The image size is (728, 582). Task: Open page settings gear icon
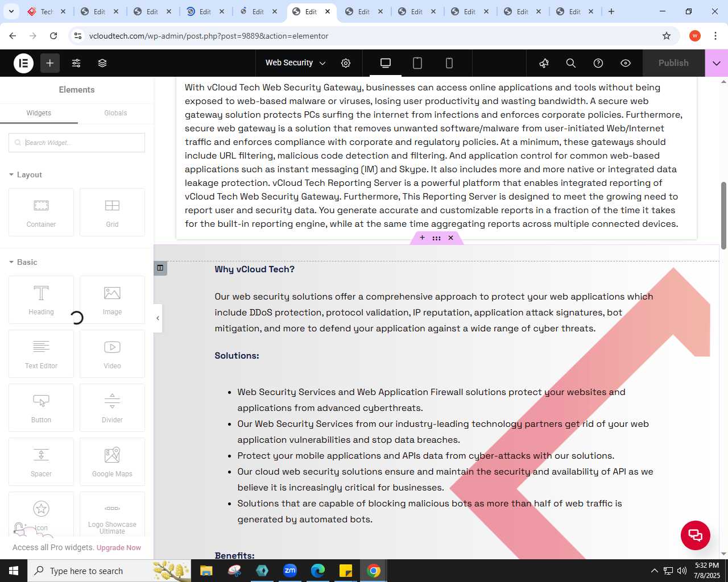click(x=346, y=63)
